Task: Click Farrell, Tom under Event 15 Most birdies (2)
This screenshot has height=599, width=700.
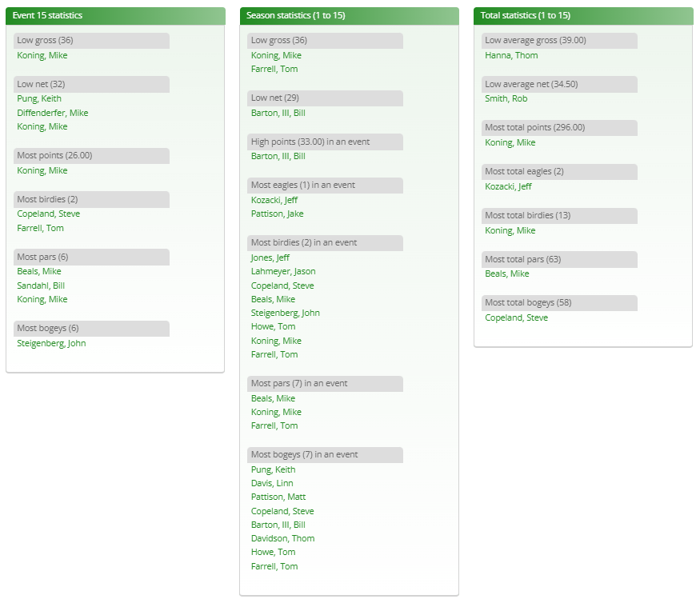Action: point(40,228)
